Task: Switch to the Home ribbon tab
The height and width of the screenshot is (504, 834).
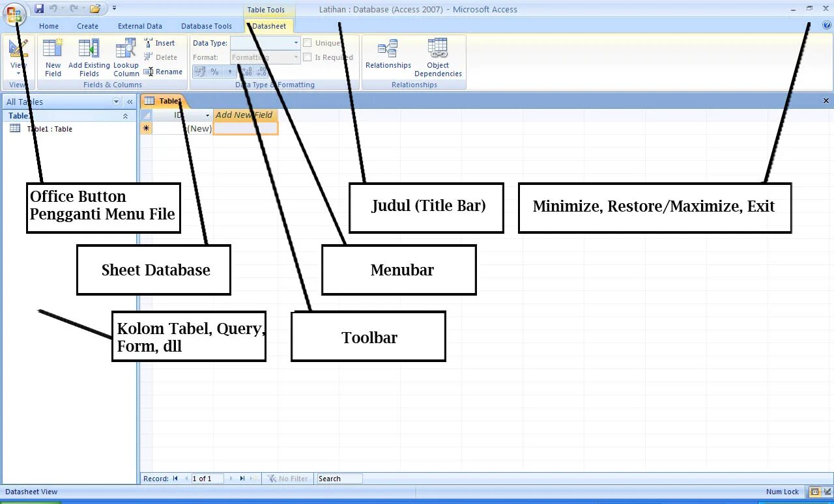Action: pos(49,26)
